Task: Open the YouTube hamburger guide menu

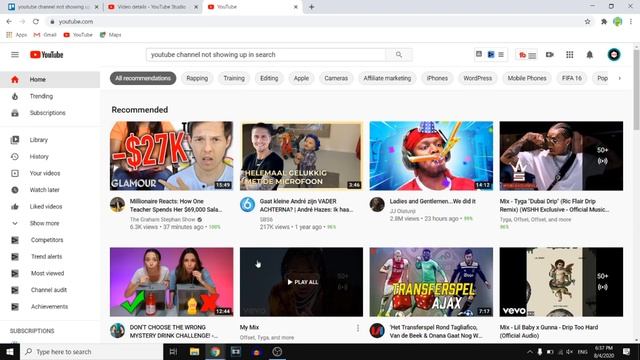Action: [x=15, y=54]
